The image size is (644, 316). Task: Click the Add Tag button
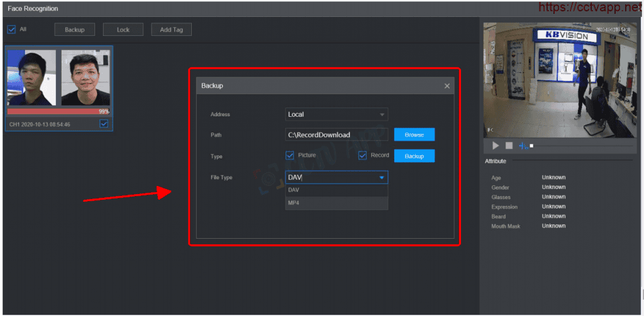[x=170, y=30]
